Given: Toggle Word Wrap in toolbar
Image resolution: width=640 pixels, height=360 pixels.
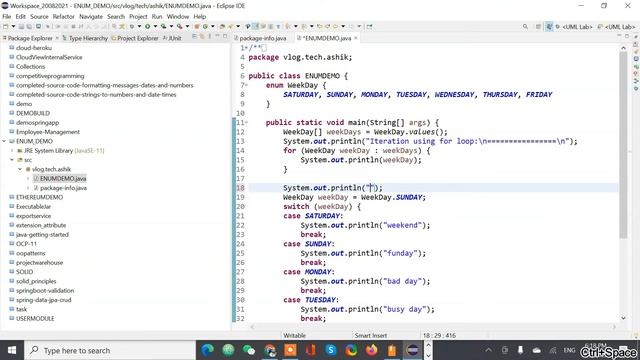Looking at the screenshot, I should coord(262,27).
